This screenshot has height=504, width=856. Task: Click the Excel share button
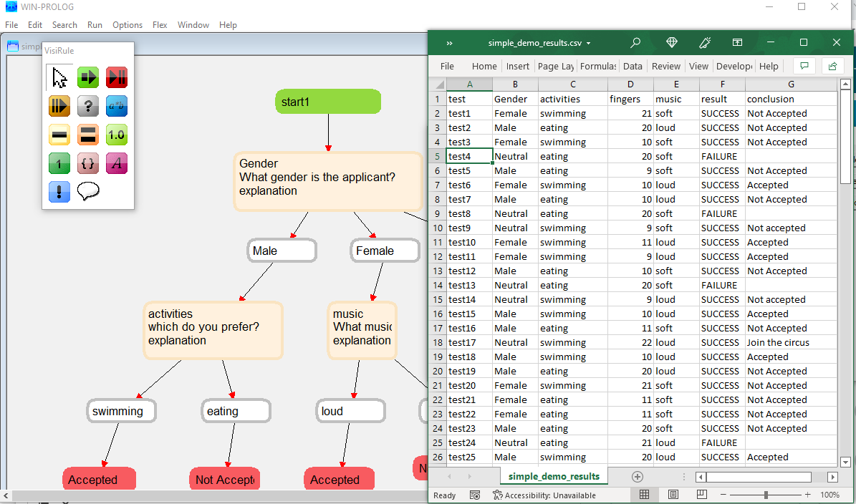point(832,66)
